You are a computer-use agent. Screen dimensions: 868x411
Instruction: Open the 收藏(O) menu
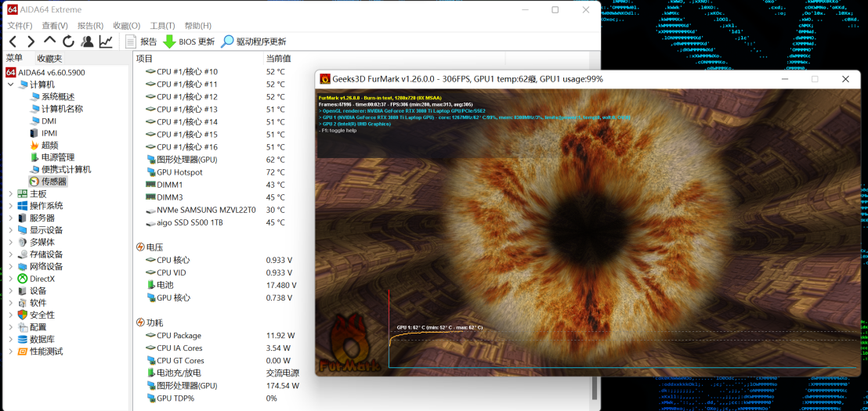coord(127,26)
